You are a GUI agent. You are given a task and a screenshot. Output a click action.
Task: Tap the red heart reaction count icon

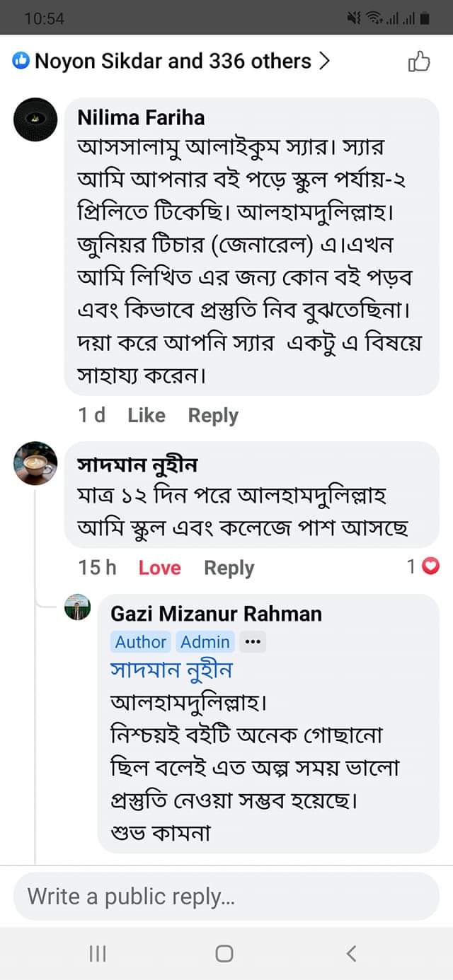pyautogui.click(x=430, y=566)
